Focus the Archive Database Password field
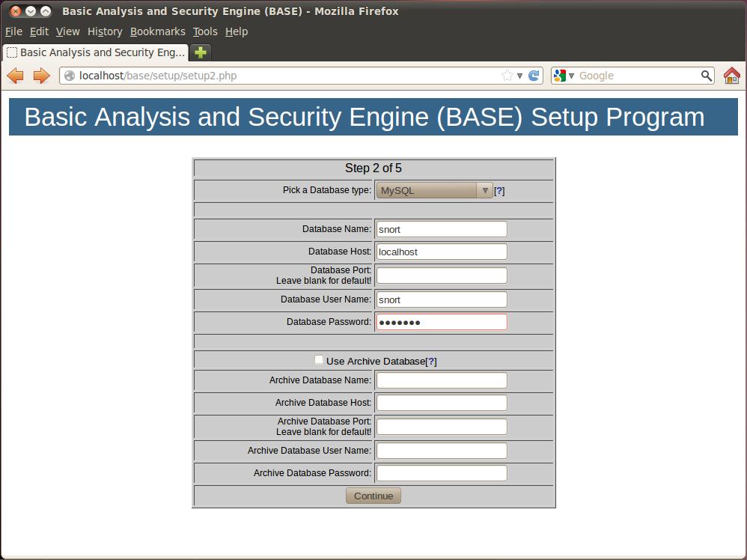 (x=442, y=473)
